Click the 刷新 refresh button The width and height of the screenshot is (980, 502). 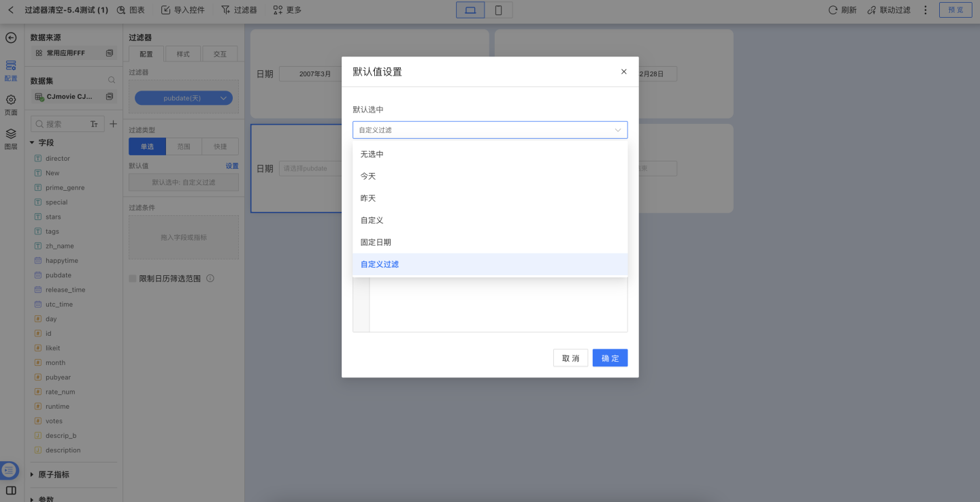point(843,10)
